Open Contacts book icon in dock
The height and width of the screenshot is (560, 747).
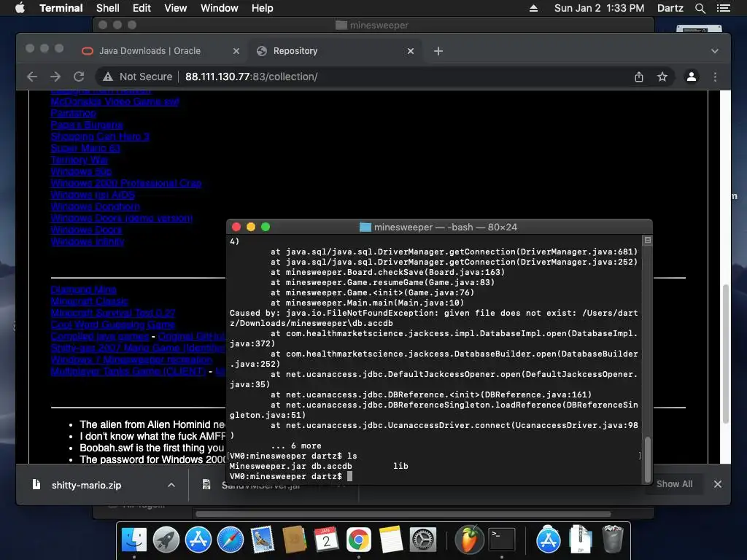click(x=295, y=540)
